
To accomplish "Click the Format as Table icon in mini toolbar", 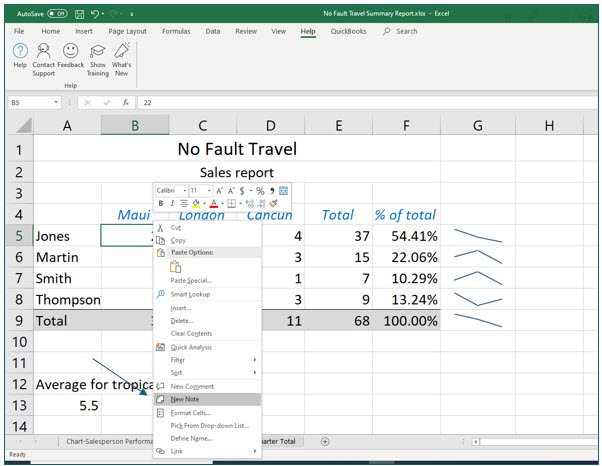I will coord(283,190).
